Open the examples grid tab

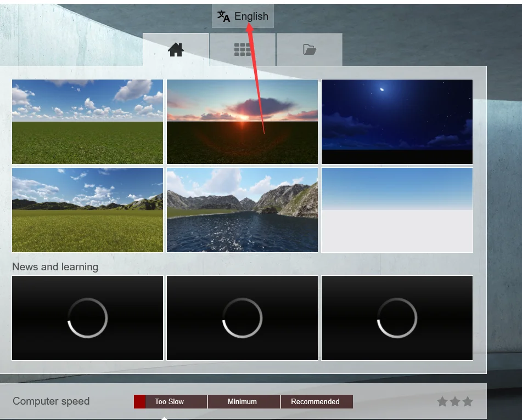(x=243, y=49)
